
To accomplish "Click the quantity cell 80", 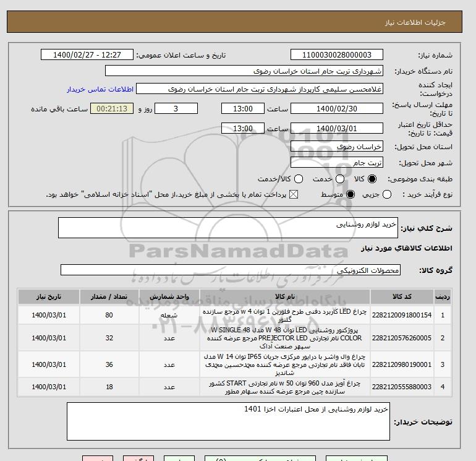I will coord(109,315).
